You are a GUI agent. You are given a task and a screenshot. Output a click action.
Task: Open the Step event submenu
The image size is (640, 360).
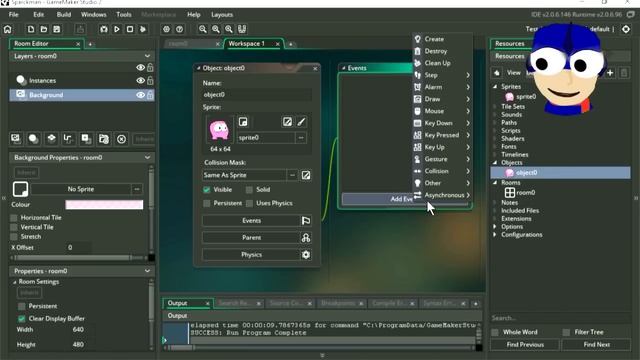tap(442, 75)
